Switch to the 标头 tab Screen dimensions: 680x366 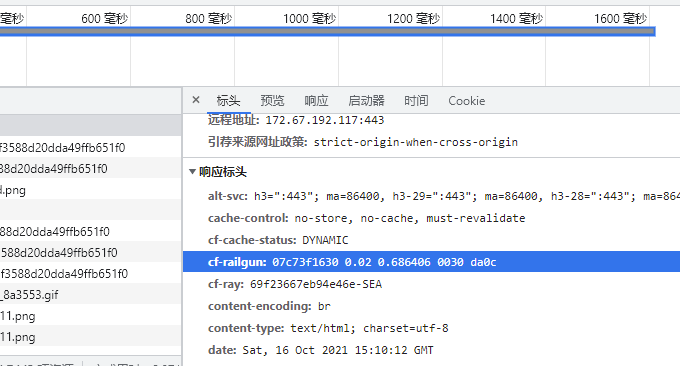click(228, 101)
